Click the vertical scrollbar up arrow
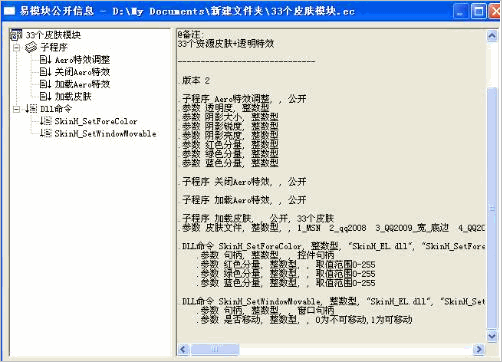The image size is (502, 362). 492,35
